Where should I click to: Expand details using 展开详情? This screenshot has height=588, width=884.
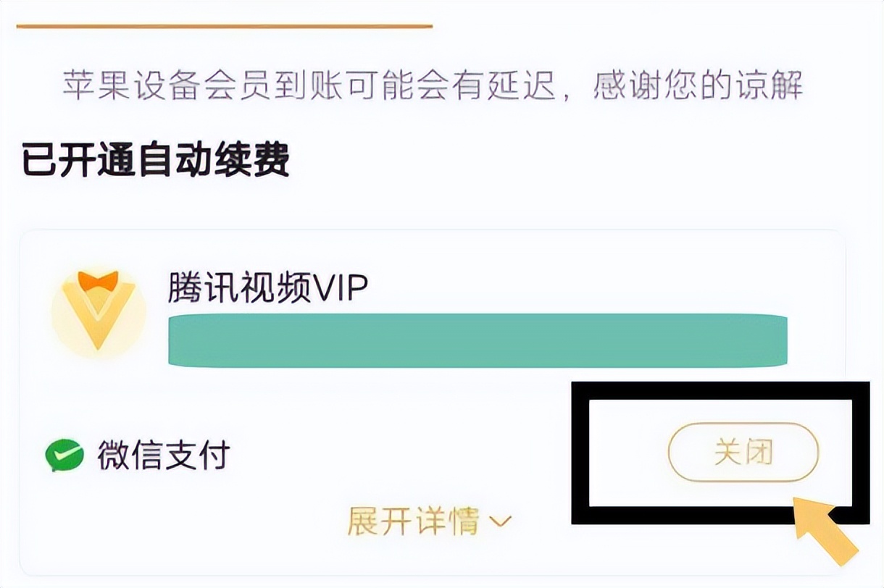(x=413, y=520)
